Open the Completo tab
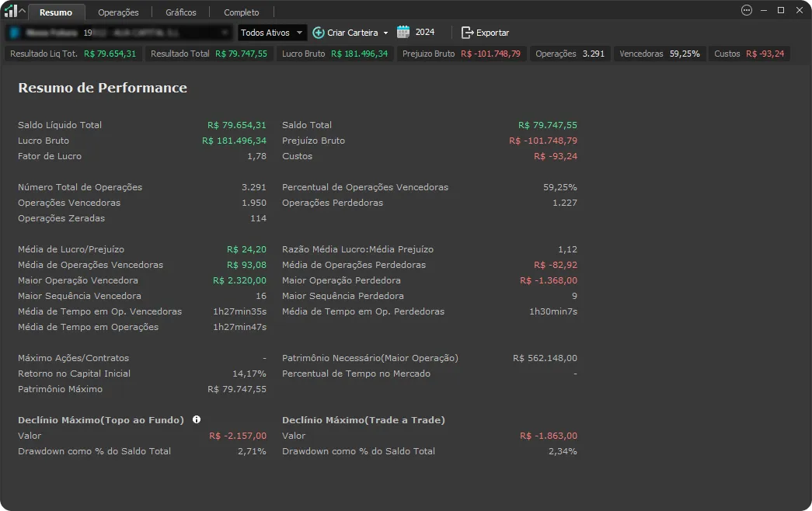Screen dimensions: 812x511 click(x=242, y=12)
